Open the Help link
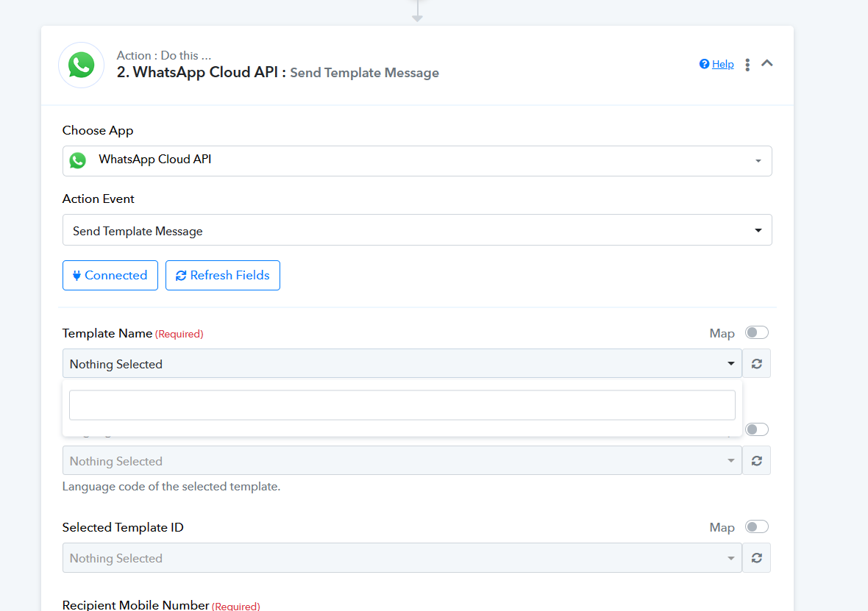This screenshot has height=611, width=868. click(722, 64)
